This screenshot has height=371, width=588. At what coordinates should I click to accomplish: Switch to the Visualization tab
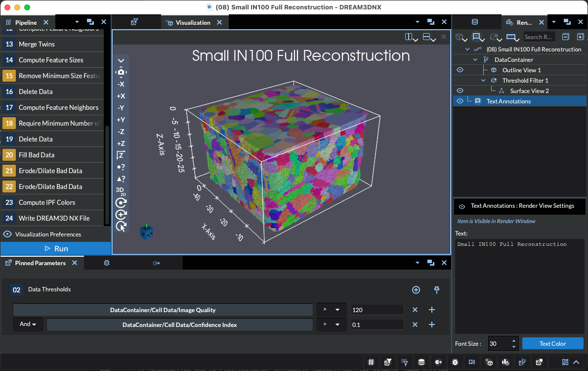coord(193,23)
